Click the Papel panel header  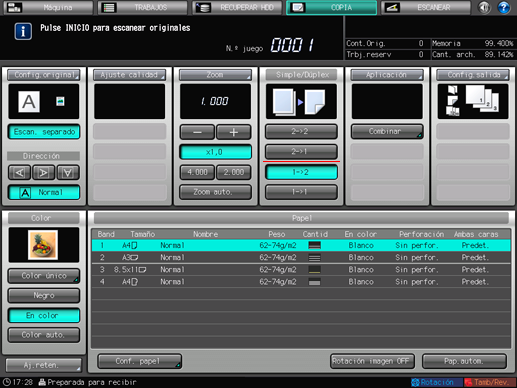click(301, 218)
